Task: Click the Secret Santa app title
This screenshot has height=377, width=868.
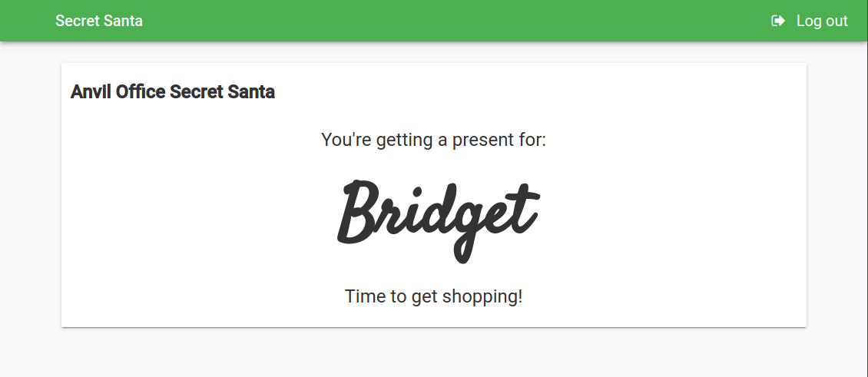Action: pos(99,21)
